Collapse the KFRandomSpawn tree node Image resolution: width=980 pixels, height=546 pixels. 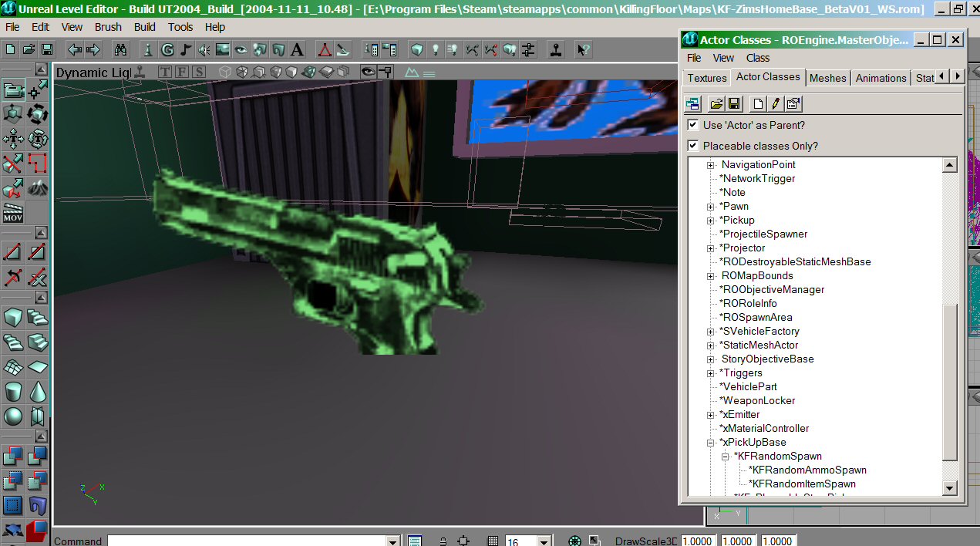[x=726, y=457]
